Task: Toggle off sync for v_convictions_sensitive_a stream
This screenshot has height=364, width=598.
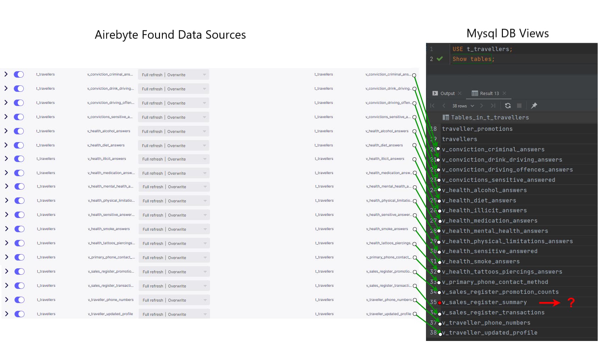Action: tap(19, 117)
